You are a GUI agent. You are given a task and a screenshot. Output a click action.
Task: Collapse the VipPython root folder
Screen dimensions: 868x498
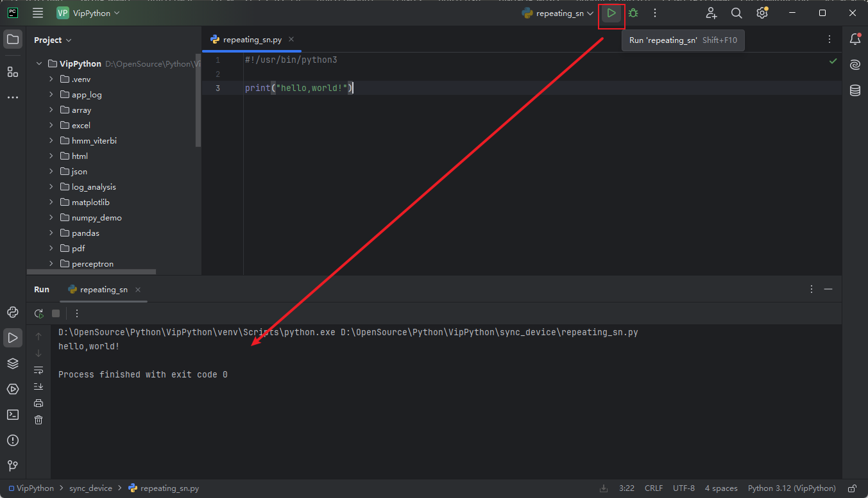[39, 63]
